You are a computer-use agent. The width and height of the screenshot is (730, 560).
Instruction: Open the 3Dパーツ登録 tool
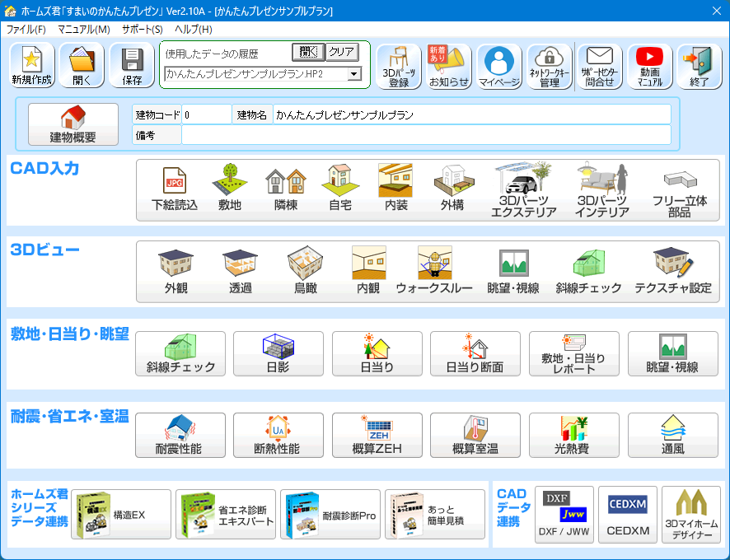(399, 66)
